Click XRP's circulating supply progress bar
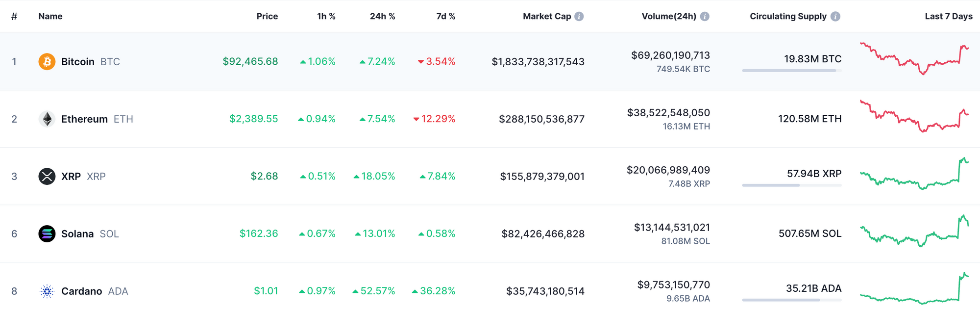 [x=791, y=185]
